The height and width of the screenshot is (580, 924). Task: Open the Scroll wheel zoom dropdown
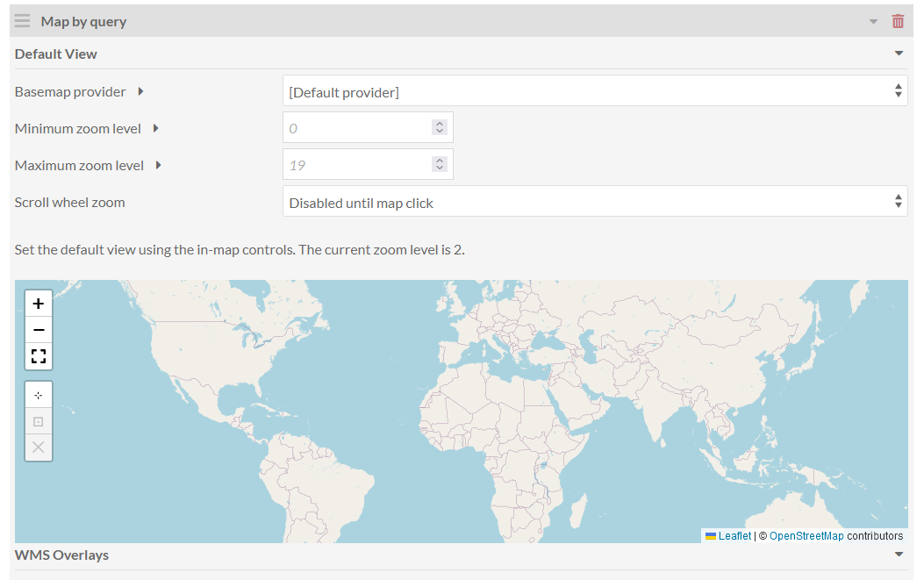pos(595,202)
